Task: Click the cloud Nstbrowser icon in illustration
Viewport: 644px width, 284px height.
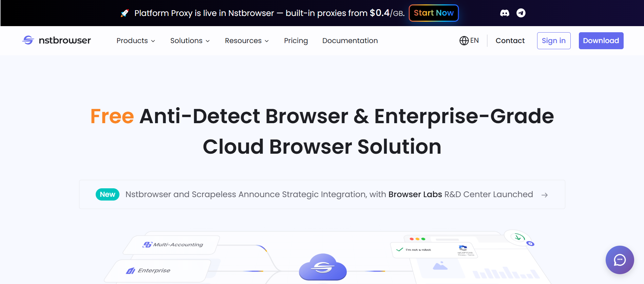Action: (x=323, y=267)
